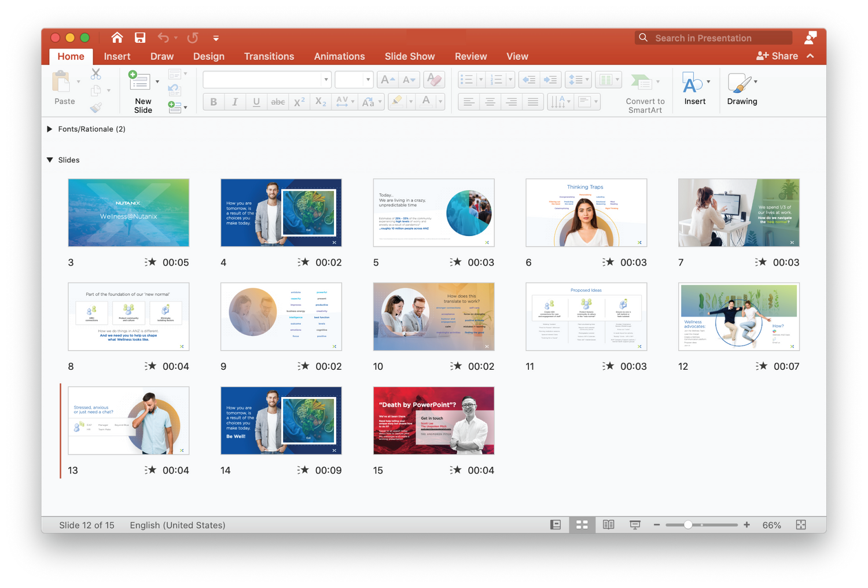Click the Share button

[x=777, y=56]
